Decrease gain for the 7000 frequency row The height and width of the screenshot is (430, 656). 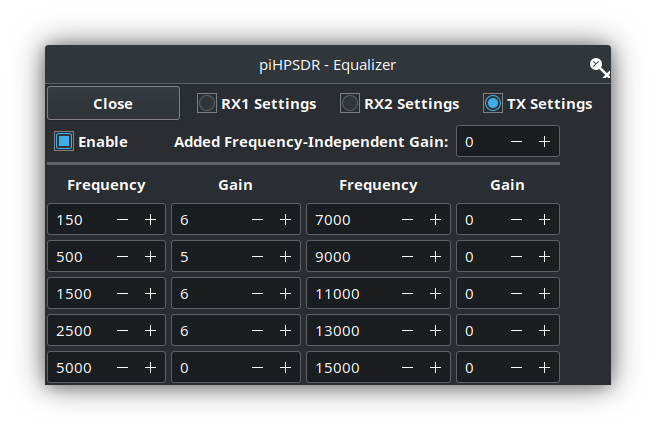(x=516, y=219)
